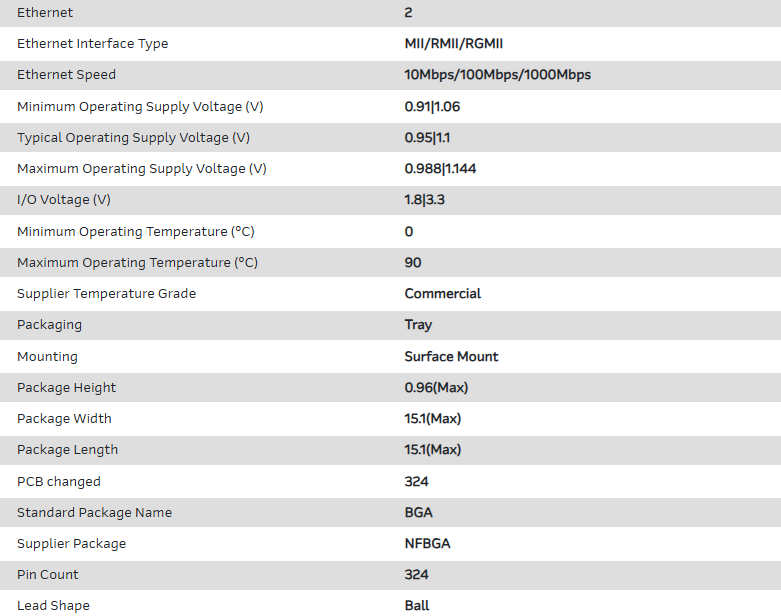Select the Commercial grade value

(x=442, y=294)
